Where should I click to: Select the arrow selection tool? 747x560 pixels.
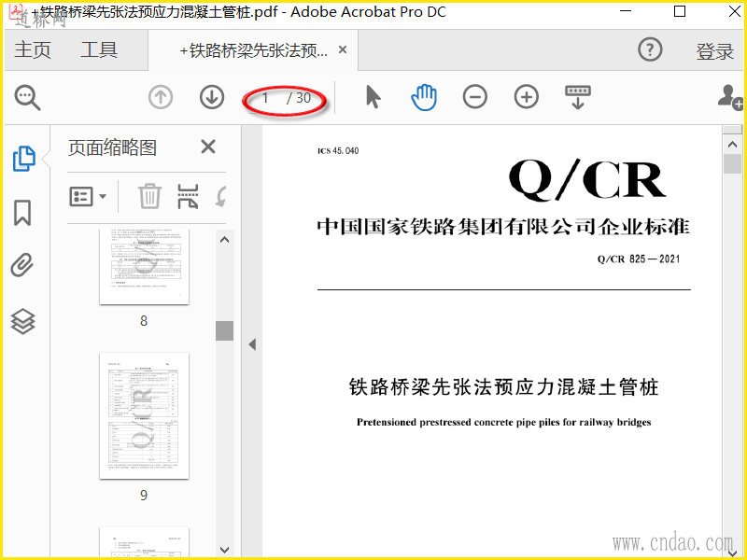373,97
